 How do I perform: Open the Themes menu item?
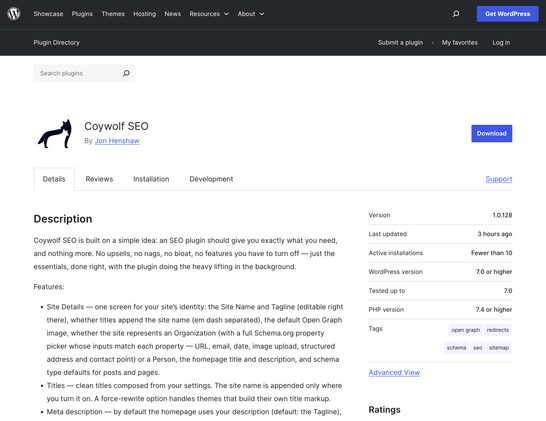[x=113, y=14]
